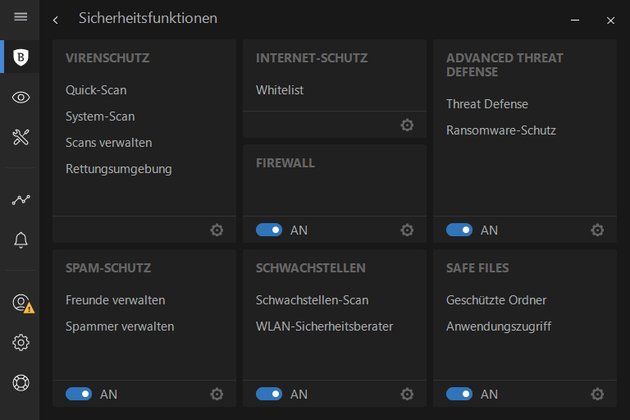Image resolution: width=630 pixels, height=420 pixels.
Task: Toggle the Safe Files switch
Action: [x=459, y=394]
